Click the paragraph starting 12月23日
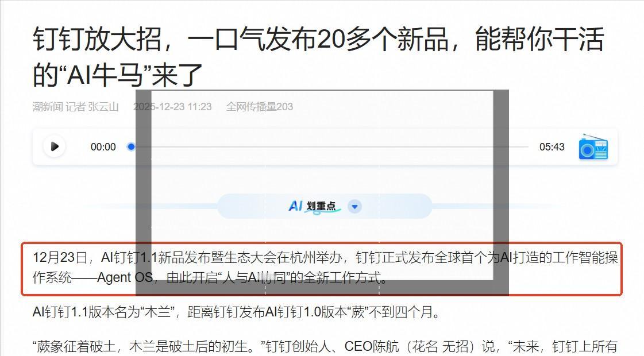Image resolution: width=644 pixels, height=356 pixels. pyautogui.click(x=325, y=268)
